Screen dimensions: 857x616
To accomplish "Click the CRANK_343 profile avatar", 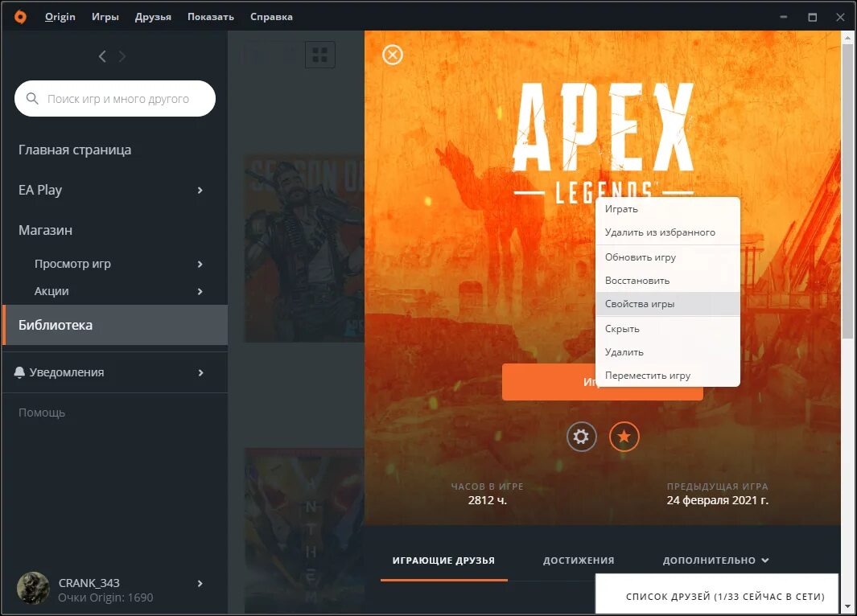I will coord(33,588).
